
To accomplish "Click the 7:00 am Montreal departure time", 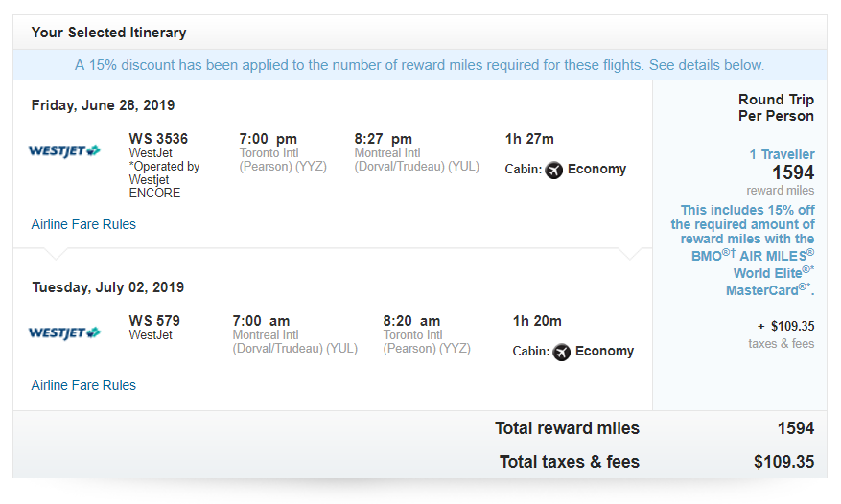I will (x=261, y=320).
